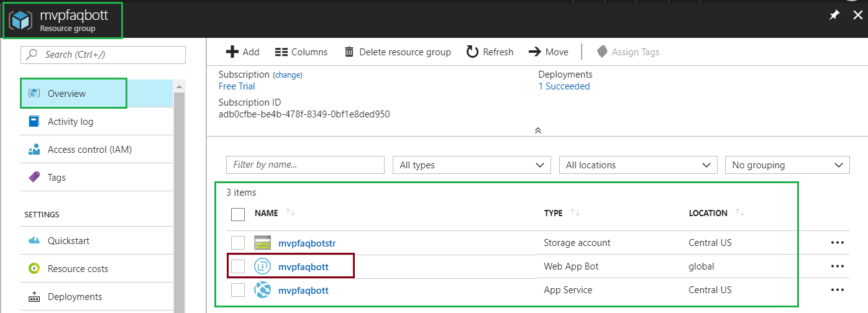Viewport: 868px width, 313px height.
Task: Click the Resource costs icon
Action: coord(34,269)
